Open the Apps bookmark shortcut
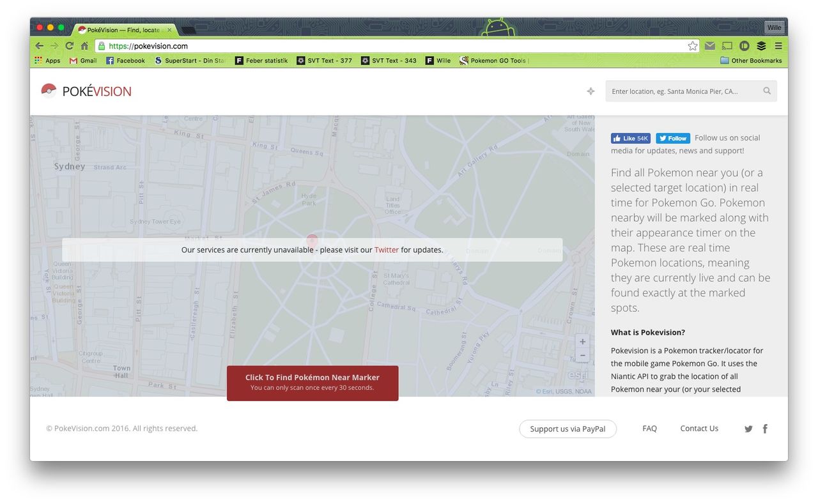The width and height of the screenshot is (818, 504). point(47,61)
